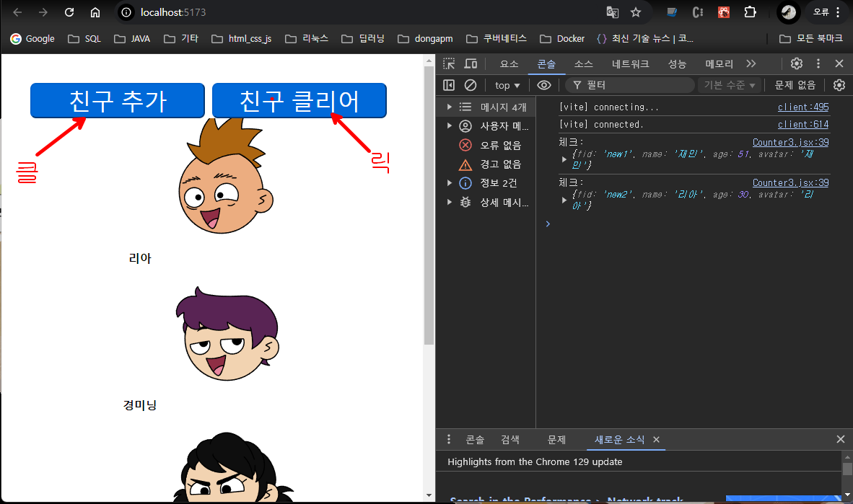Viewport: 853px width, 504px height.
Task: Open the client:495 source link
Action: 803,107
